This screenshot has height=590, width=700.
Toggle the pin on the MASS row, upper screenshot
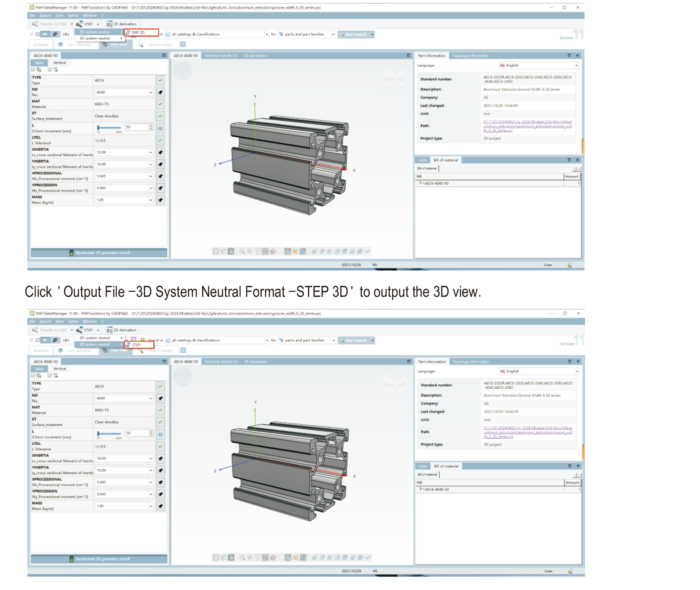point(160,200)
